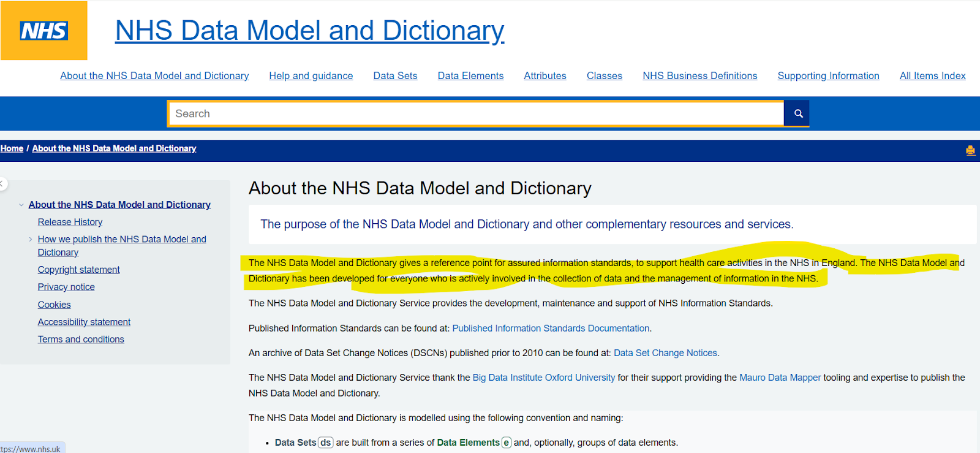This screenshot has height=453, width=980.
Task: Open the NHS Data Model and Dictionary title link
Action: pos(310,31)
